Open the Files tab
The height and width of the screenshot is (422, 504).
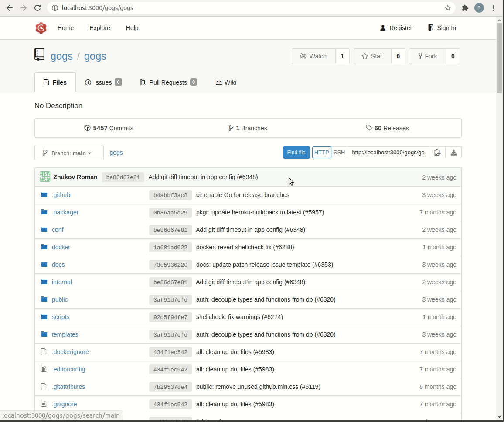(x=55, y=82)
